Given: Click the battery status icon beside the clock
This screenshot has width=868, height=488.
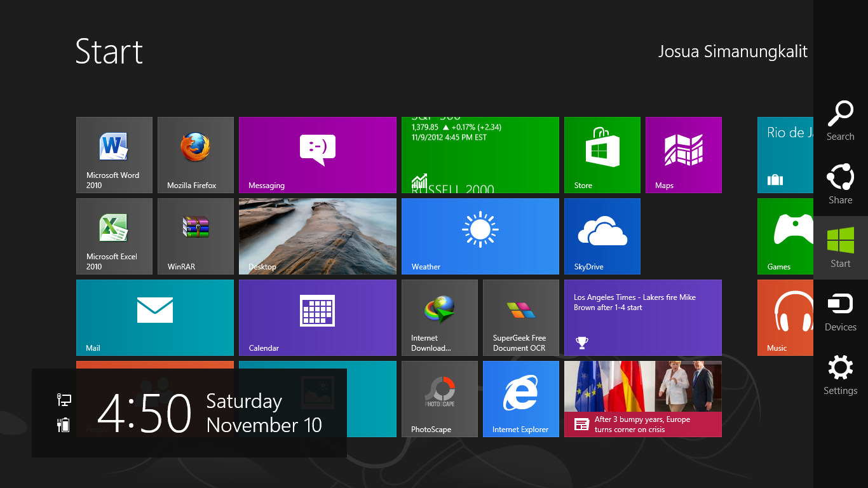Looking at the screenshot, I should 64,424.
